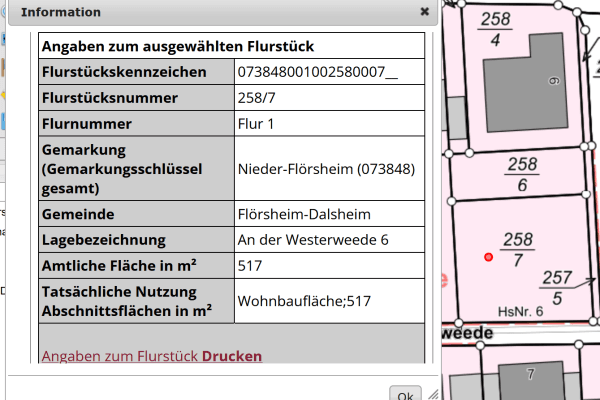Close the Information dialog
The width and height of the screenshot is (600, 400).
(x=424, y=12)
